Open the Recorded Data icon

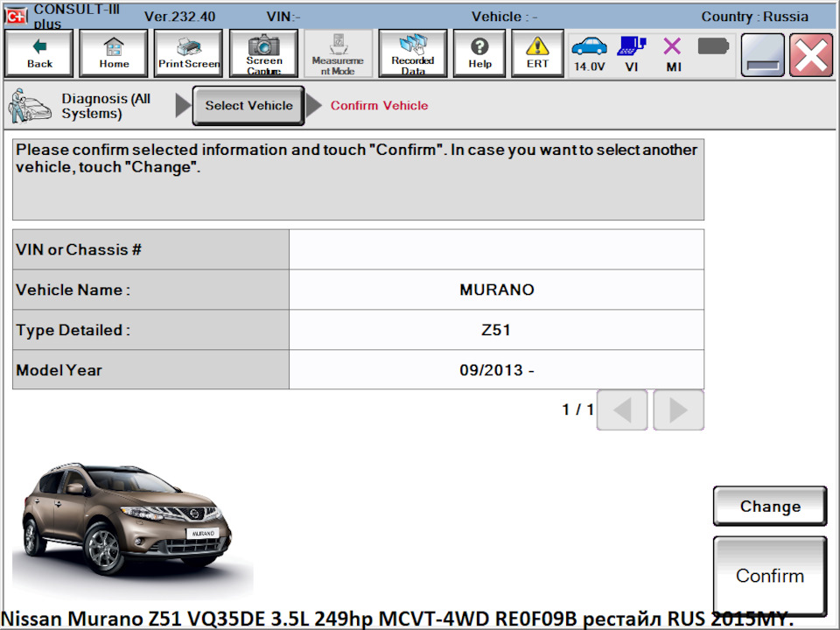[x=412, y=52]
